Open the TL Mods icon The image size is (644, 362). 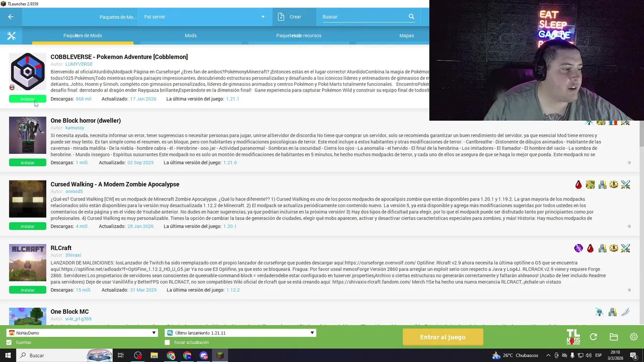click(x=573, y=337)
